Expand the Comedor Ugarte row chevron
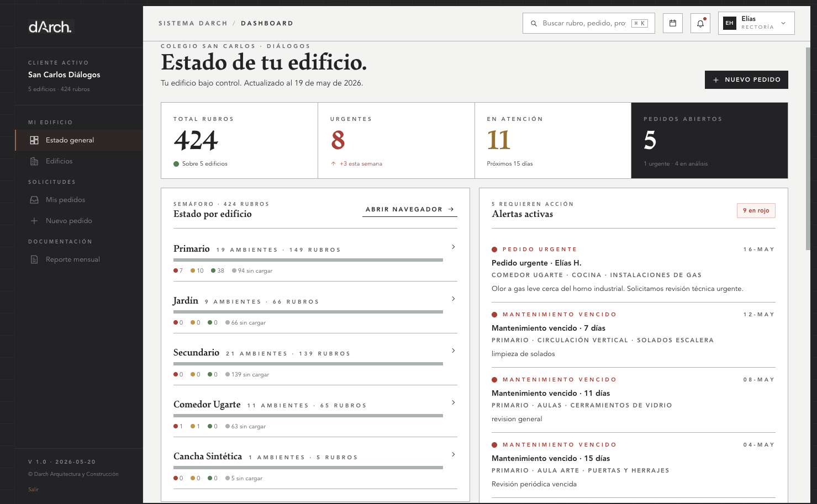 pos(454,402)
